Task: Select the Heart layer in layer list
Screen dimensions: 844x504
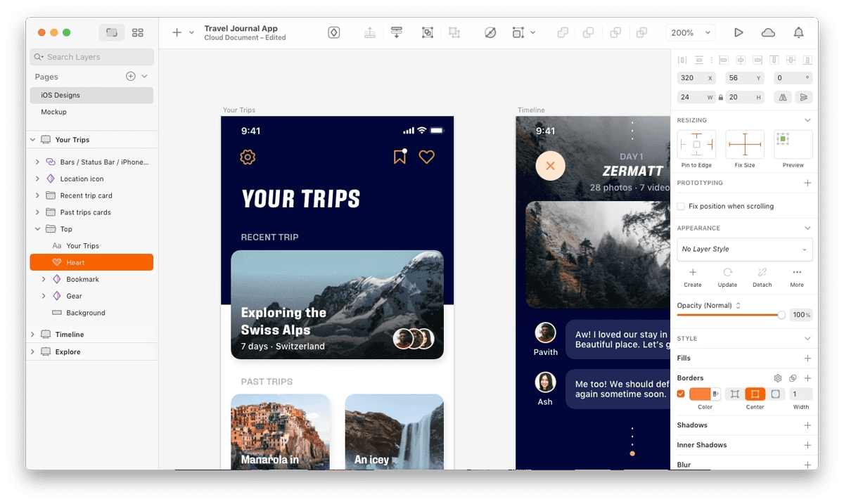Action: click(91, 262)
